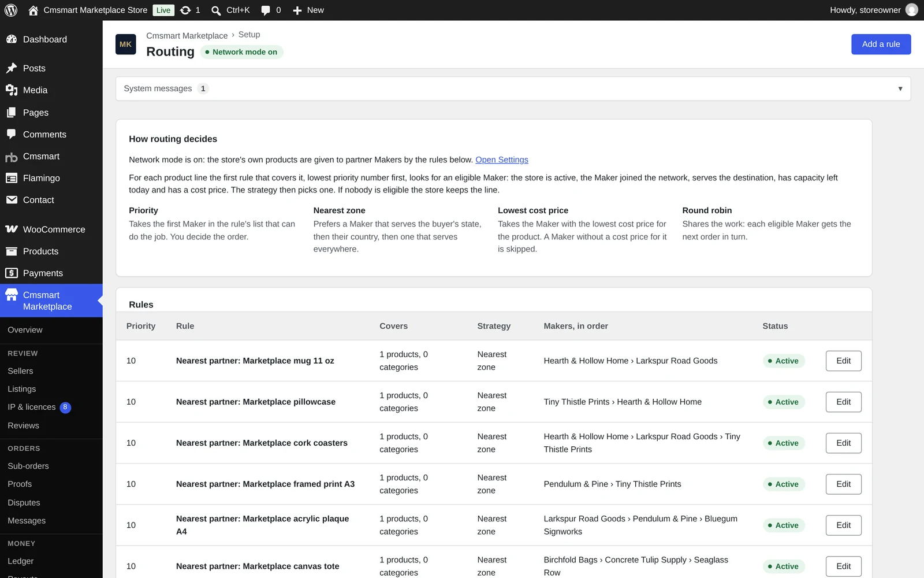Click the Ctrl+K search shortcut
This screenshot has height=578, width=924.
tap(238, 10)
